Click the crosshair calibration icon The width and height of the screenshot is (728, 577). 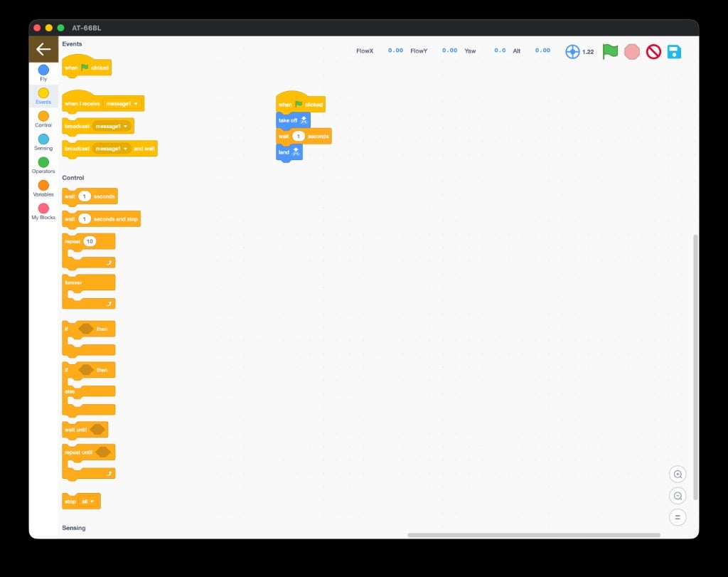pyautogui.click(x=572, y=51)
